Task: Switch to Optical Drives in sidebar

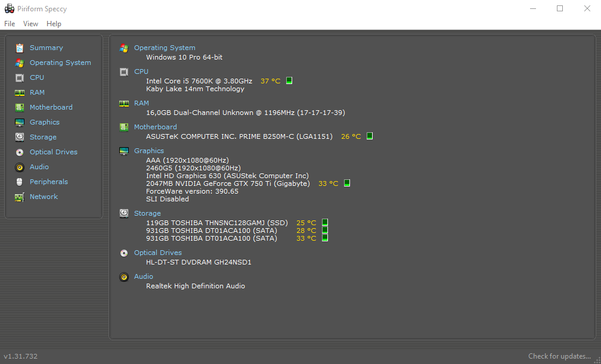Action: [x=54, y=152]
